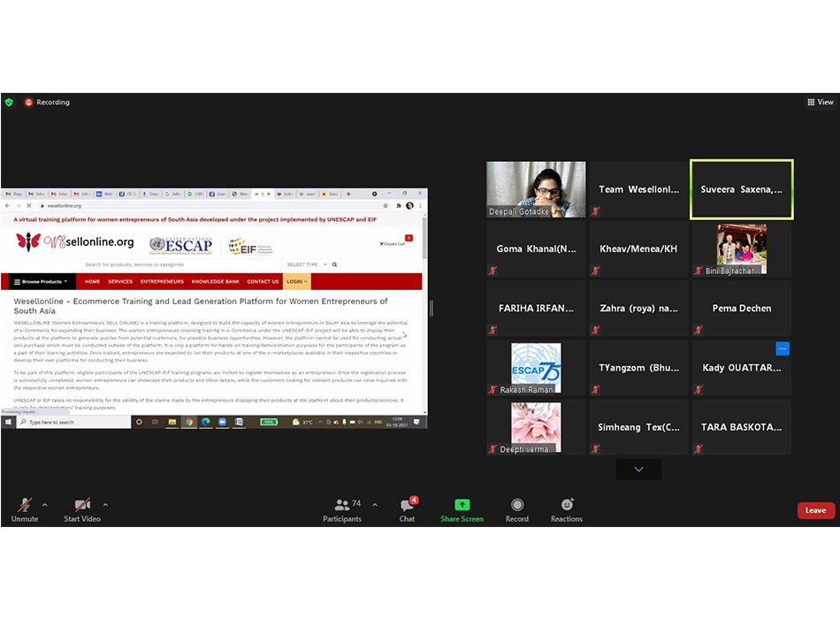Click the browser back arrow
This screenshot has height=619, width=840.
7,205
